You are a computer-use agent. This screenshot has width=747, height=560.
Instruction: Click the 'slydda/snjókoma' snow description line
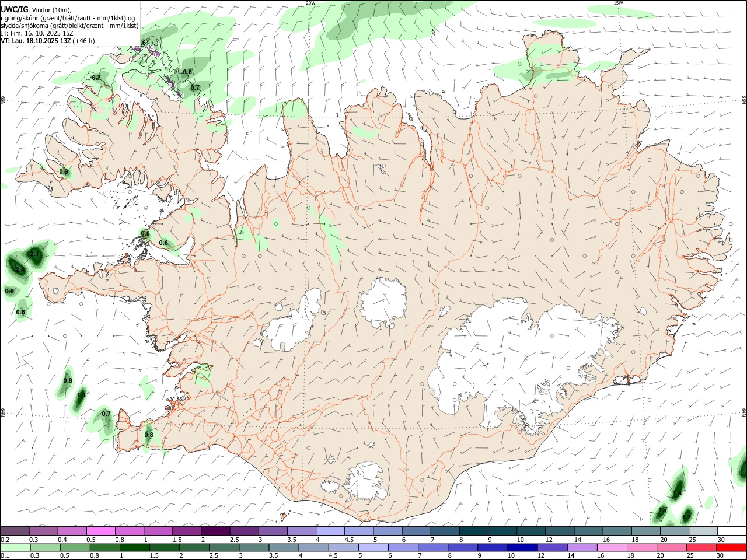point(70,26)
